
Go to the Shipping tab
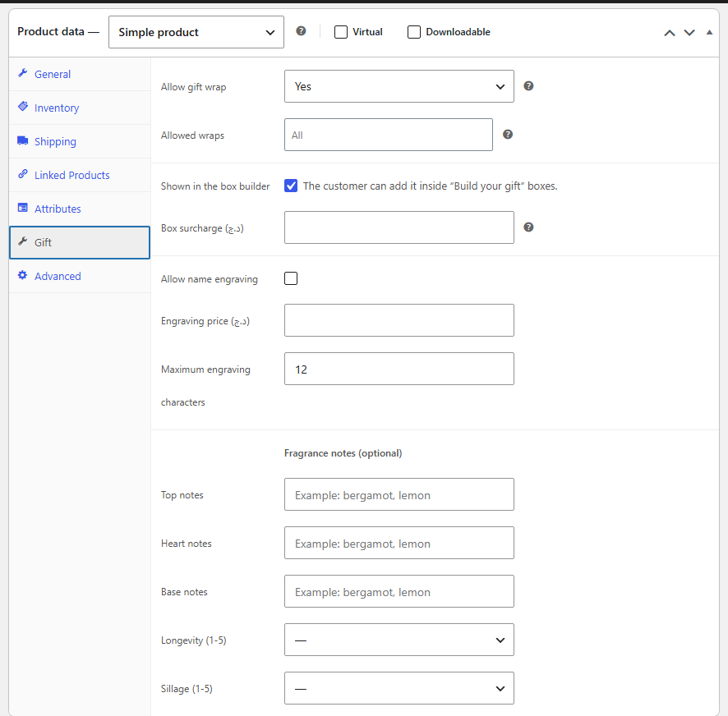point(80,141)
